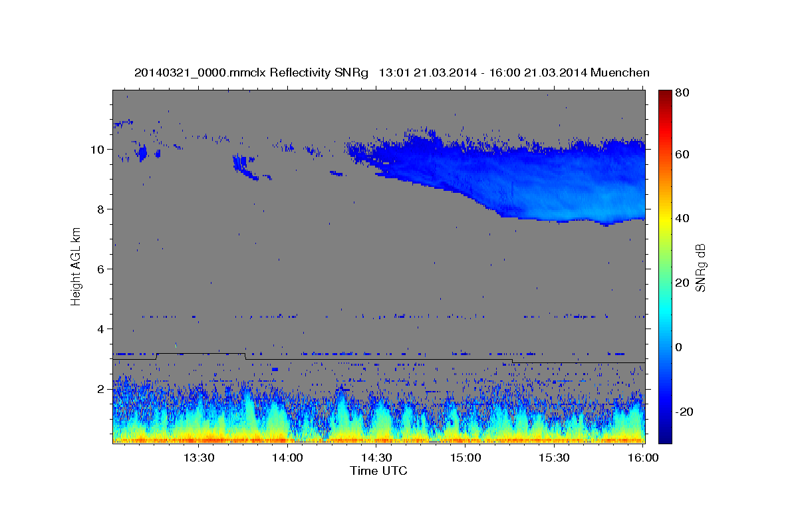The width and height of the screenshot is (798, 532).
Task: Click the colorbar value label 60
Action: click(682, 154)
